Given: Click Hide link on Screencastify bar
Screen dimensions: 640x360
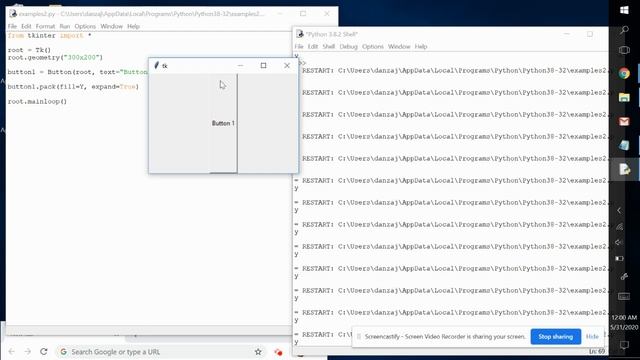Looking at the screenshot, I should [592, 337].
